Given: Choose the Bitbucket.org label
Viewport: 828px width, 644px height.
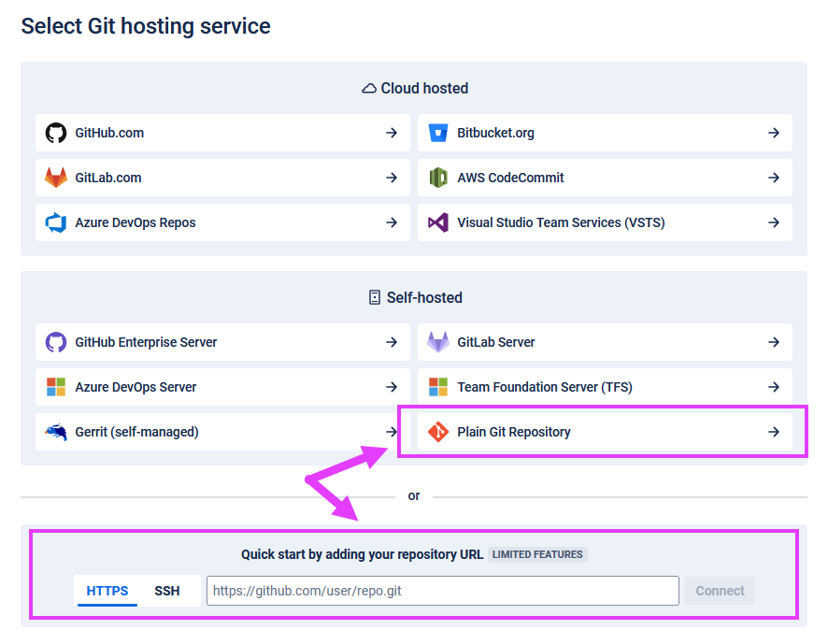Looking at the screenshot, I should [x=495, y=133].
